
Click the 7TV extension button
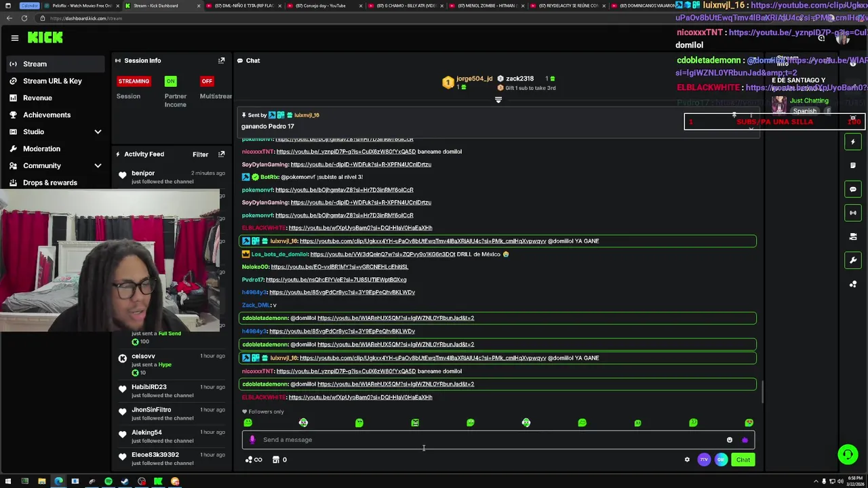click(x=704, y=460)
